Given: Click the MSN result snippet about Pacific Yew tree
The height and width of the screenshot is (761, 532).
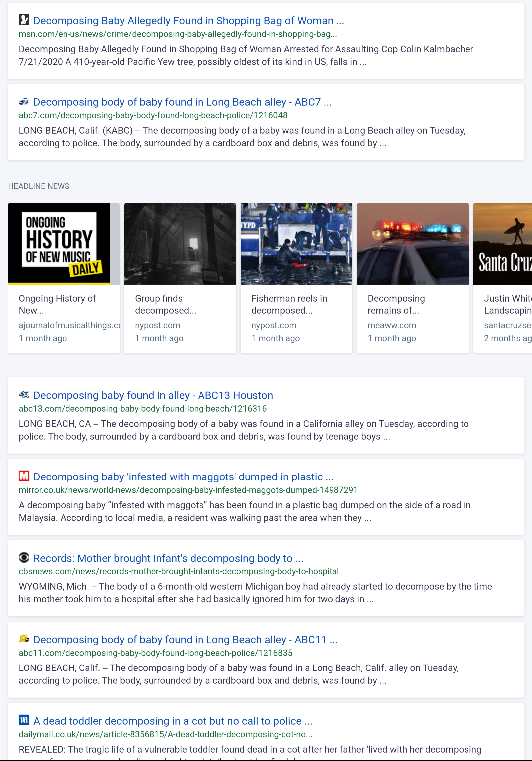Looking at the screenshot, I should (246, 56).
